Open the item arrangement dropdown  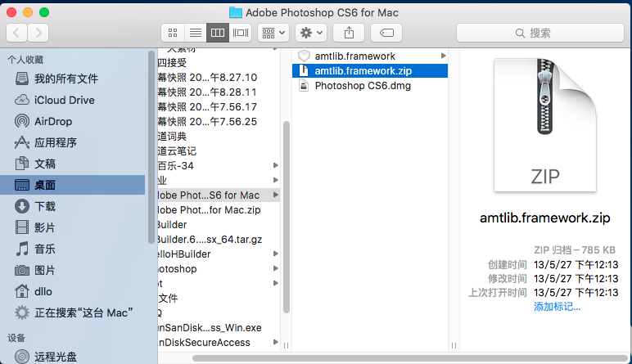[273, 33]
